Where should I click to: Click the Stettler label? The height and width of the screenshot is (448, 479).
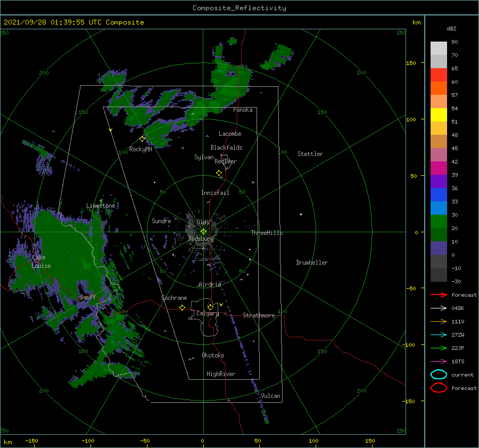pyautogui.click(x=310, y=154)
